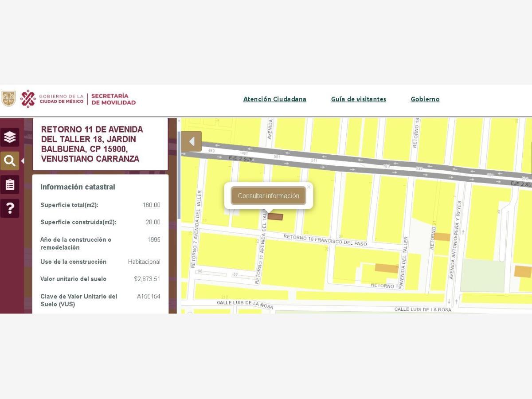
Task: Click the Retorno 7 Avenida del Taller street label
Action: (196, 229)
